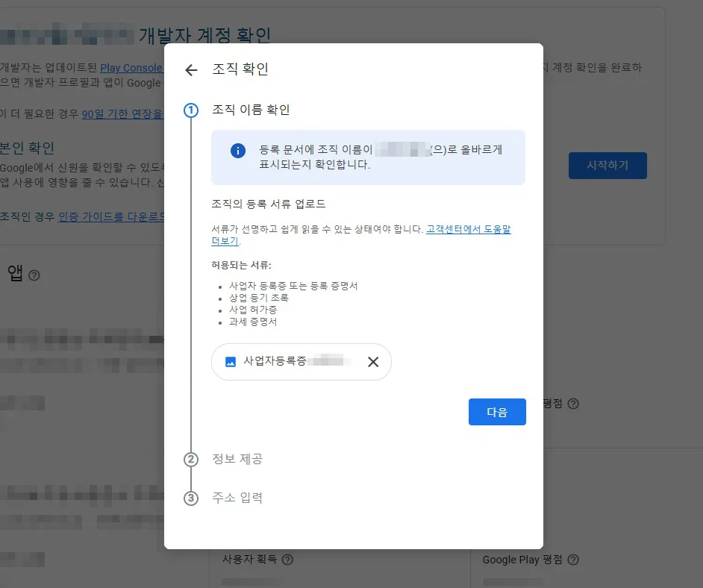This screenshot has width=703, height=588.
Task: Click the 시작하기 button in background page
Action: pyautogui.click(x=607, y=166)
